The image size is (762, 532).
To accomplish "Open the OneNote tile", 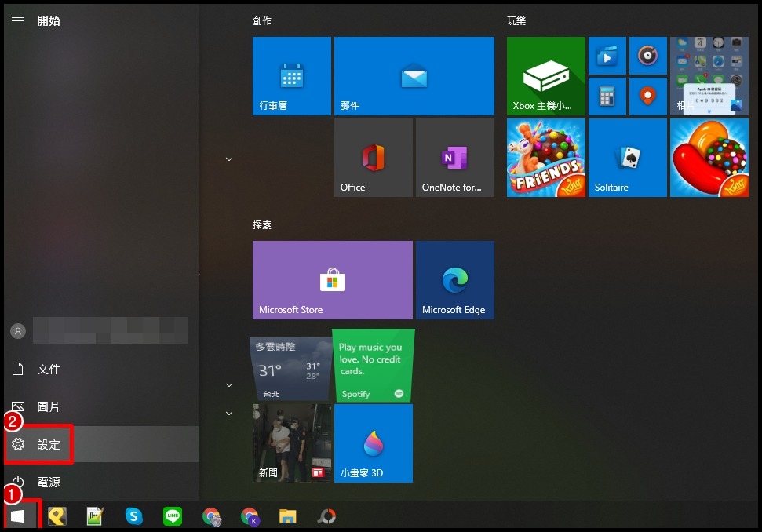I will [x=455, y=158].
